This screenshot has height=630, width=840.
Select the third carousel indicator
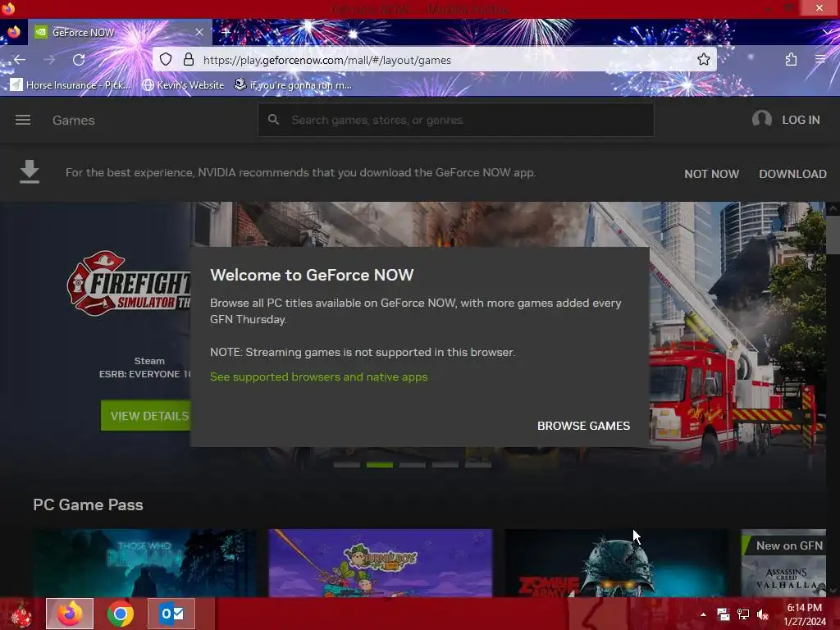tap(412, 464)
